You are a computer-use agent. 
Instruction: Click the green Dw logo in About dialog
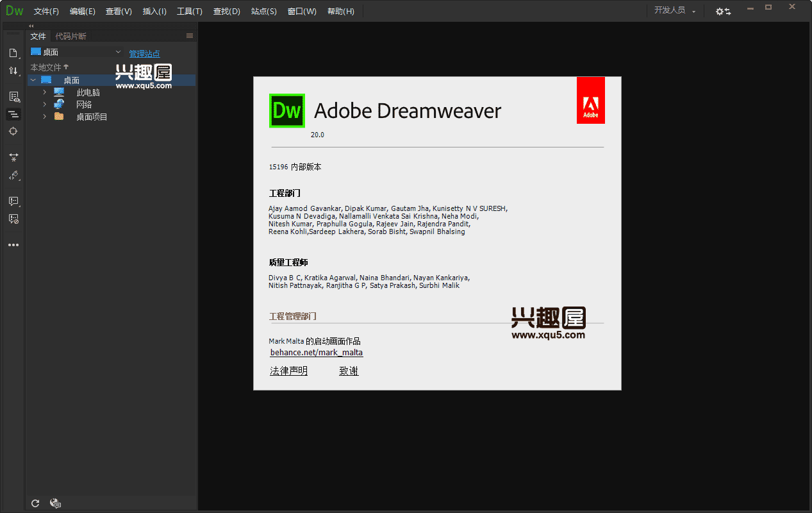click(286, 110)
